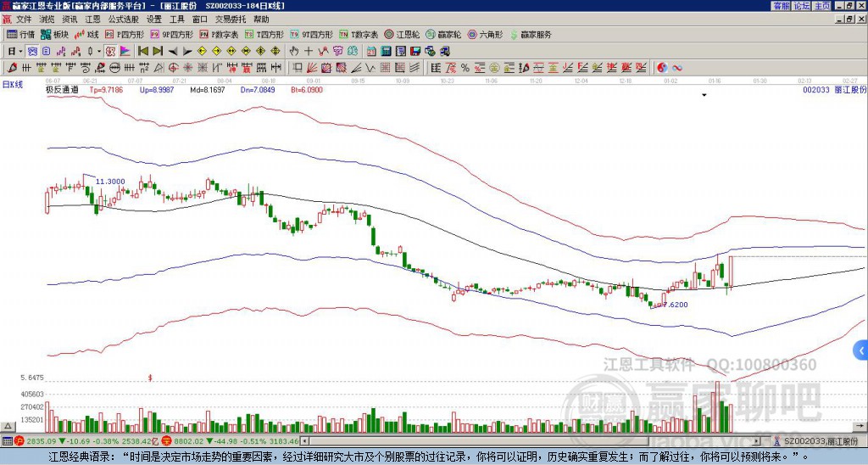Click the infinity loop icon
Image resolution: width=868 pixels, height=465 pixels.
tap(677, 68)
